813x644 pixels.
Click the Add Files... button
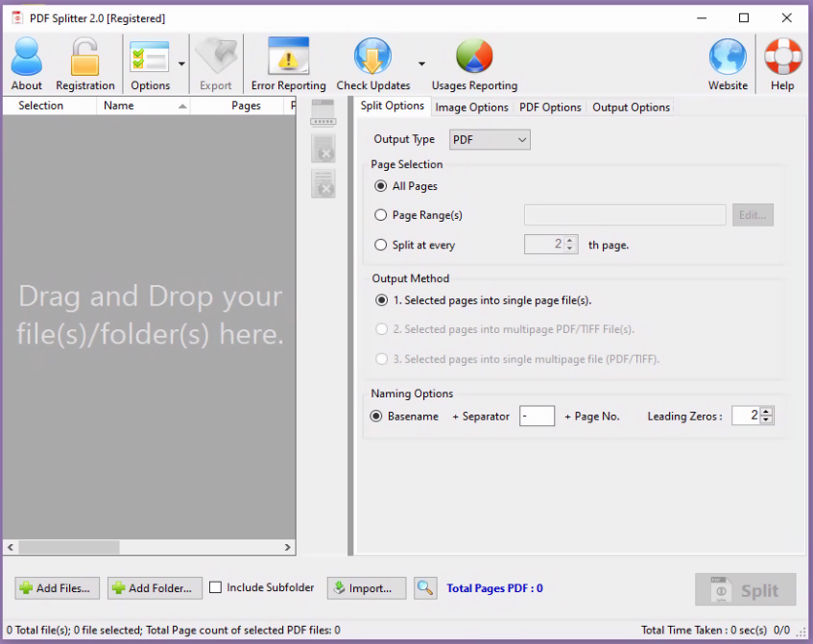coord(57,588)
